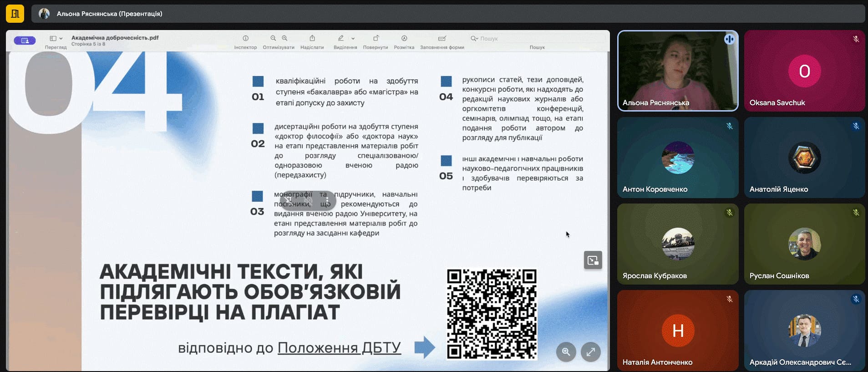The height and width of the screenshot is (372, 868).
Task: Rotate page with Повернути icon
Action: [376, 39]
